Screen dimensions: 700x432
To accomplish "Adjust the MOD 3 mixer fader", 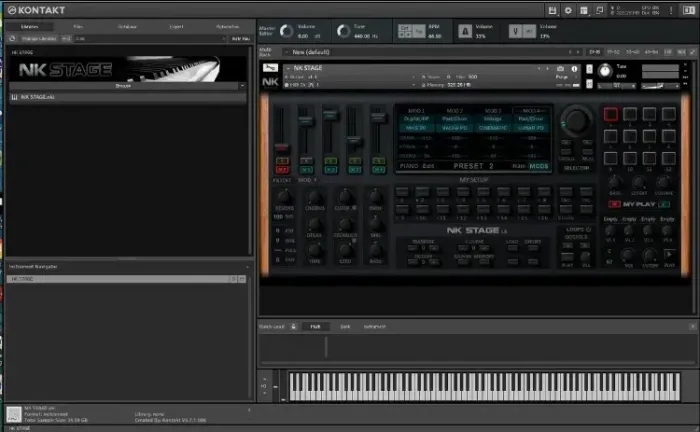I will click(354, 141).
